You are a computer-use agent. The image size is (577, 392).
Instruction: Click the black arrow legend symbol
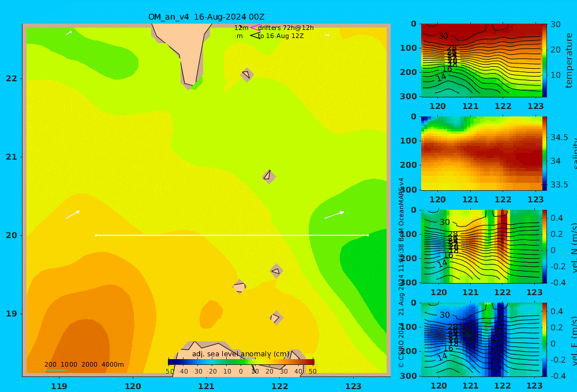254,36
